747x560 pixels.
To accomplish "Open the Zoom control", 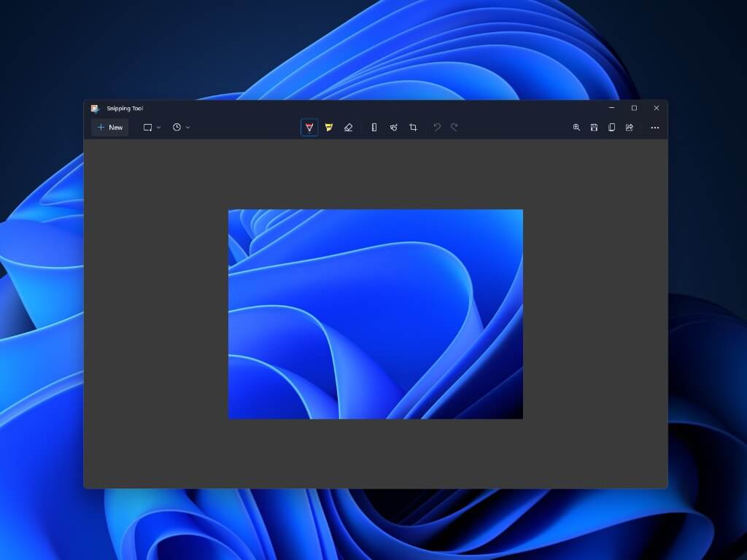I will click(x=576, y=128).
